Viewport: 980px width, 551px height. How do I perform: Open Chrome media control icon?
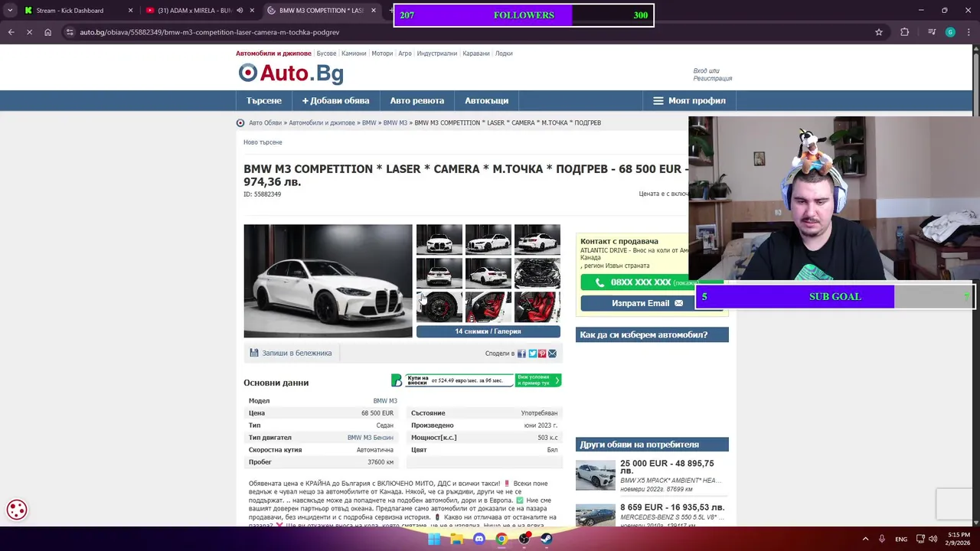[931, 32]
